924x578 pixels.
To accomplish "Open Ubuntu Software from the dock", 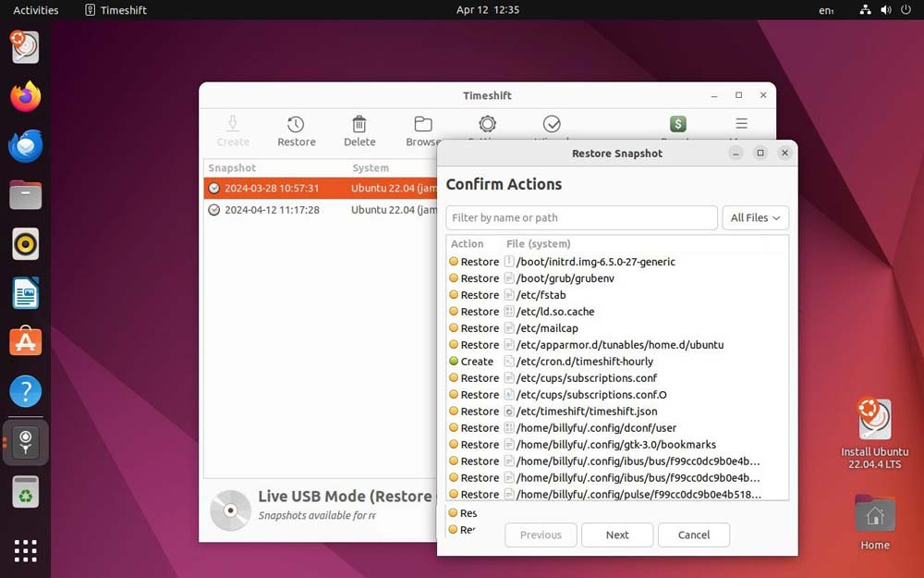I will [x=26, y=341].
